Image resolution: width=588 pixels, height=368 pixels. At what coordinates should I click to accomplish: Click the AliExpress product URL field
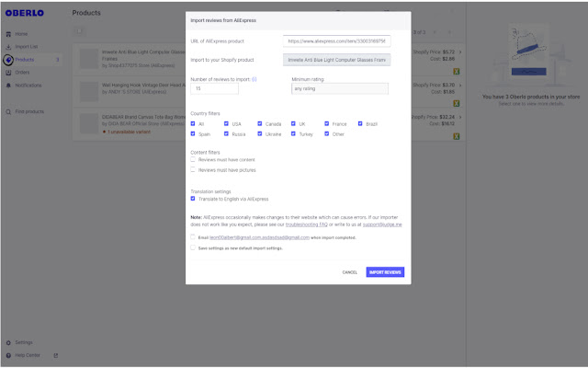pyautogui.click(x=337, y=41)
